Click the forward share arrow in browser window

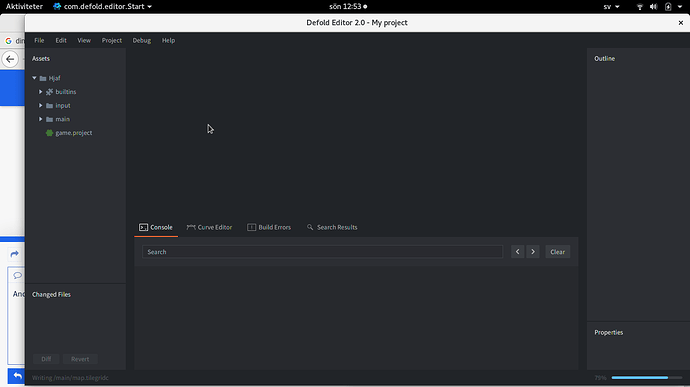point(15,254)
